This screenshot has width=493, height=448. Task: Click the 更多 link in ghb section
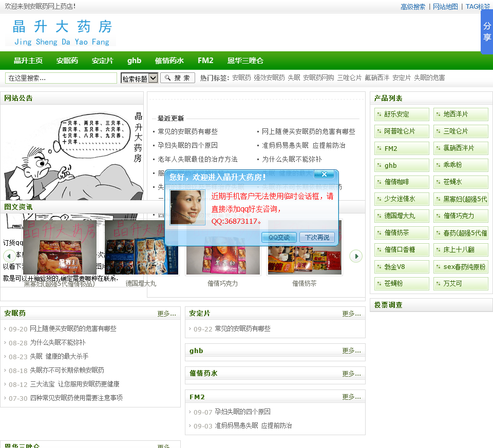pos(351,350)
